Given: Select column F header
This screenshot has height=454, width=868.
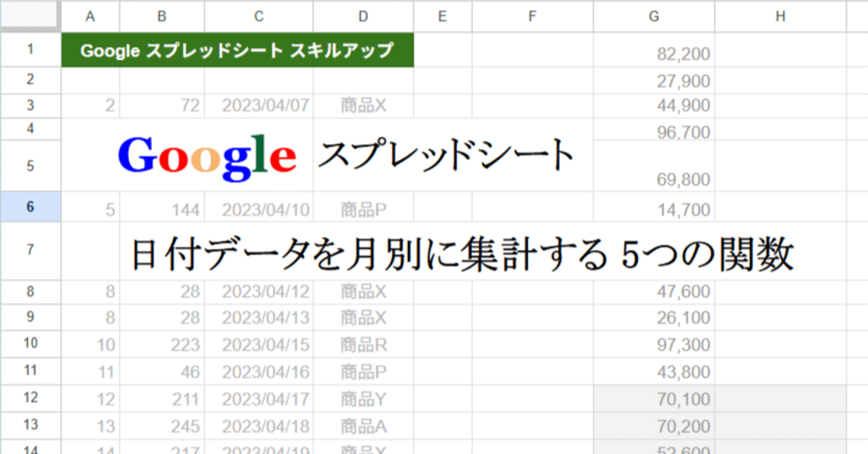Looking at the screenshot, I should 532,16.
